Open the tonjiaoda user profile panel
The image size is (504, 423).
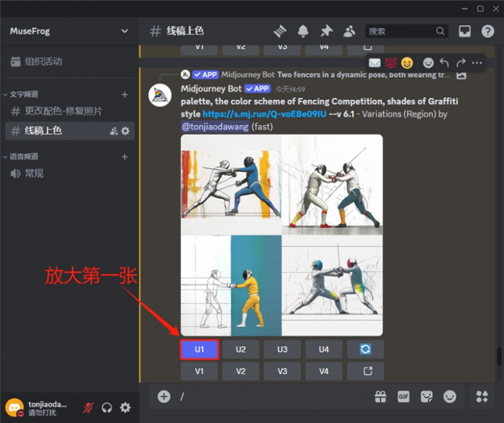38,407
